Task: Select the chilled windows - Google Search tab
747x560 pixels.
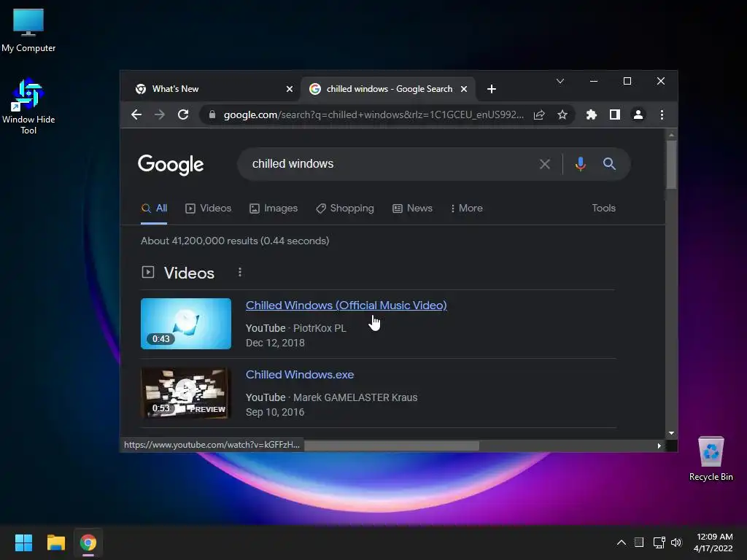Action: [x=388, y=89]
